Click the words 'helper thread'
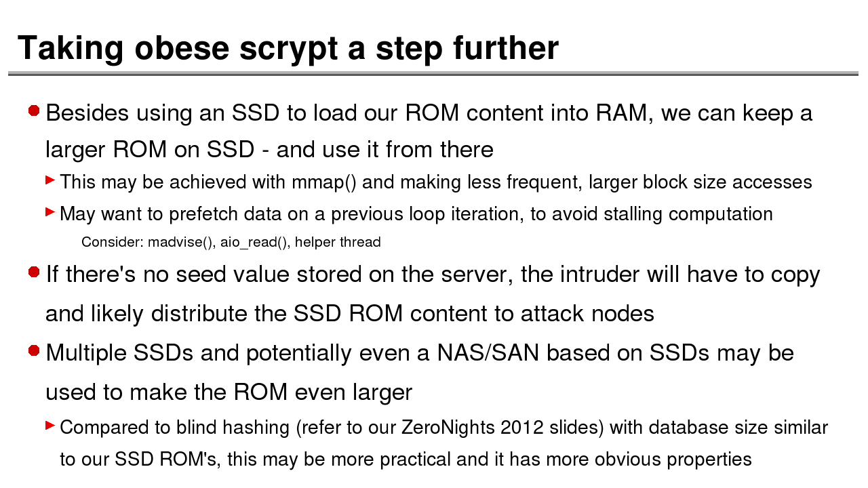This screenshot has height=488, width=868. click(x=338, y=242)
